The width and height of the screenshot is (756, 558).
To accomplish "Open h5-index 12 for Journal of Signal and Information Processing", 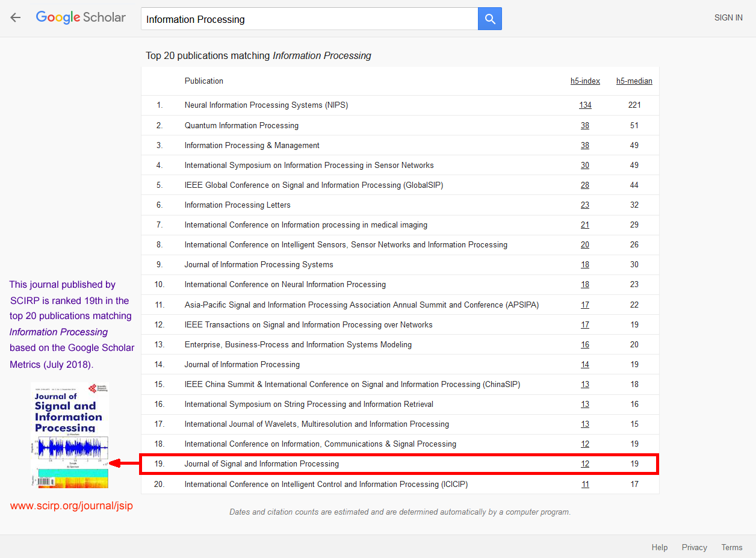I will (585, 464).
